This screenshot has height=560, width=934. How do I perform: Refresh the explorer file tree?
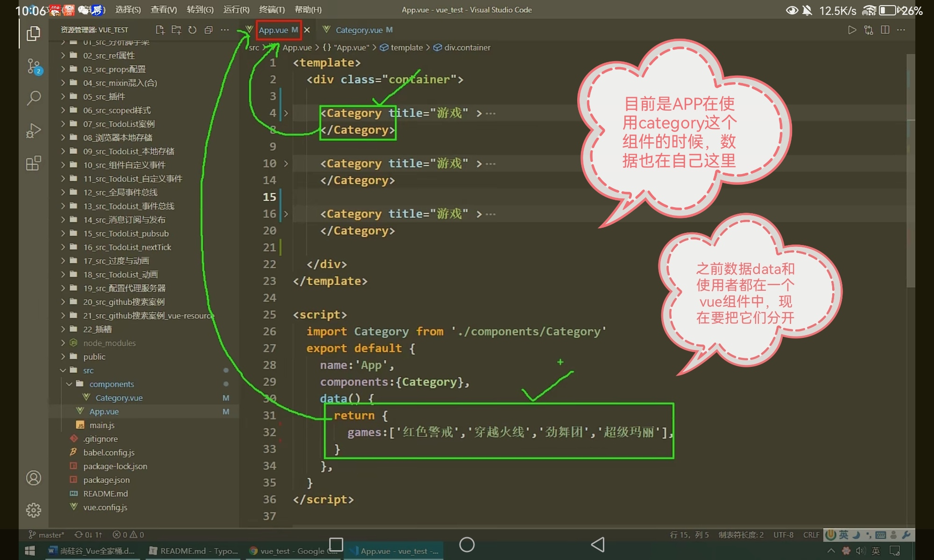tap(192, 30)
